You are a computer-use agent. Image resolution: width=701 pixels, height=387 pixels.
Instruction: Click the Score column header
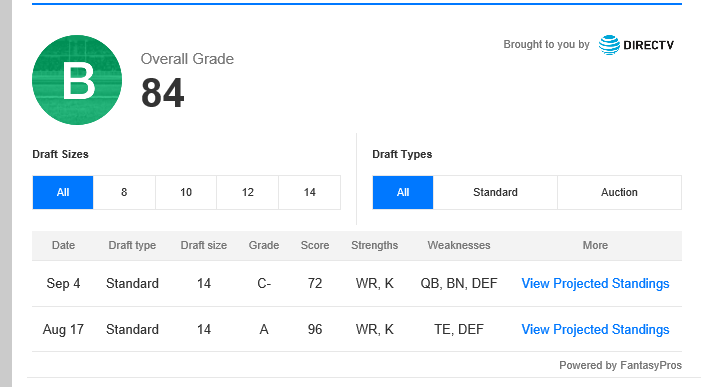click(x=315, y=245)
